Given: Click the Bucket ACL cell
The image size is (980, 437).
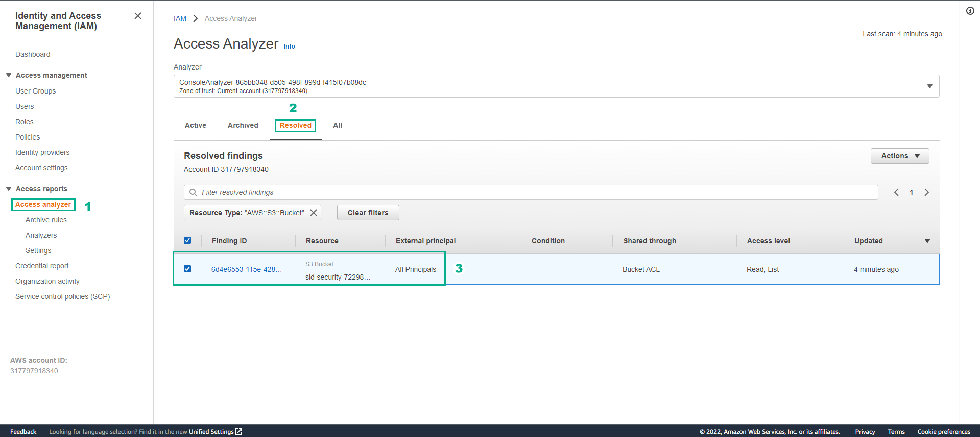Looking at the screenshot, I should (x=641, y=269).
